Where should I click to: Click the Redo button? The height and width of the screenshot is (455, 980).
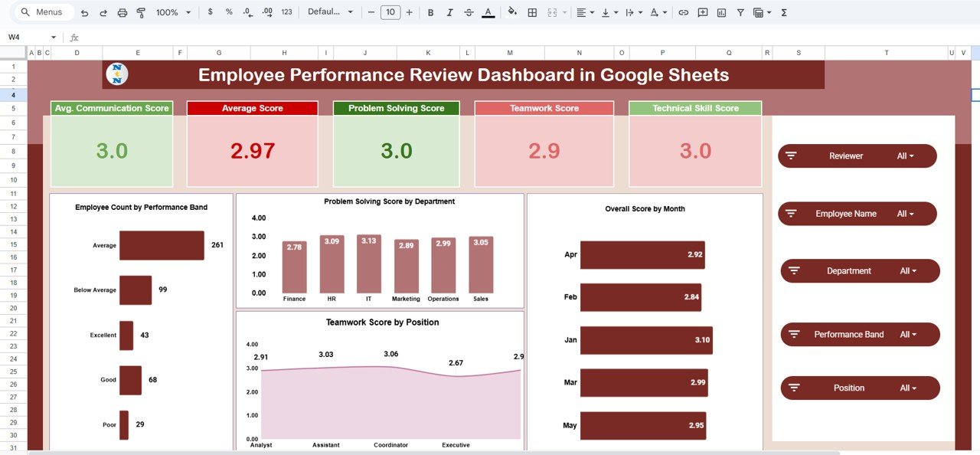[102, 12]
